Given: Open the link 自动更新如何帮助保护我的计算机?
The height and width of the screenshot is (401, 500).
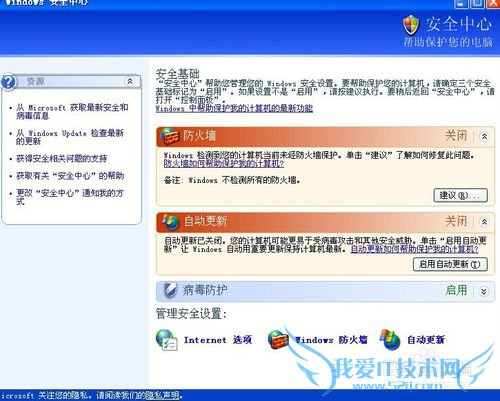Looking at the screenshot, I should (x=415, y=249).
